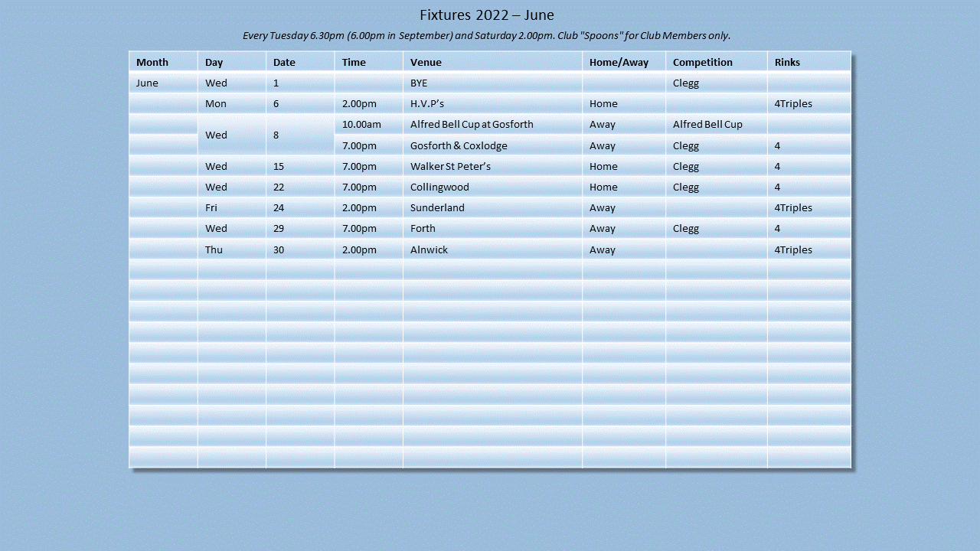The height and width of the screenshot is (551, 980).
Task: Select the H.V.P's venue cell
Action: [x=427, y=103]
